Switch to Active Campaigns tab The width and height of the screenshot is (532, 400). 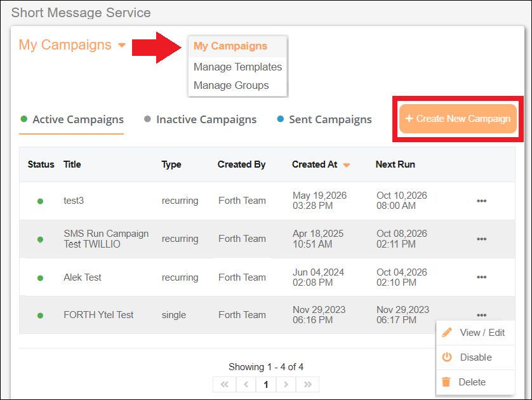pos(72,119)
